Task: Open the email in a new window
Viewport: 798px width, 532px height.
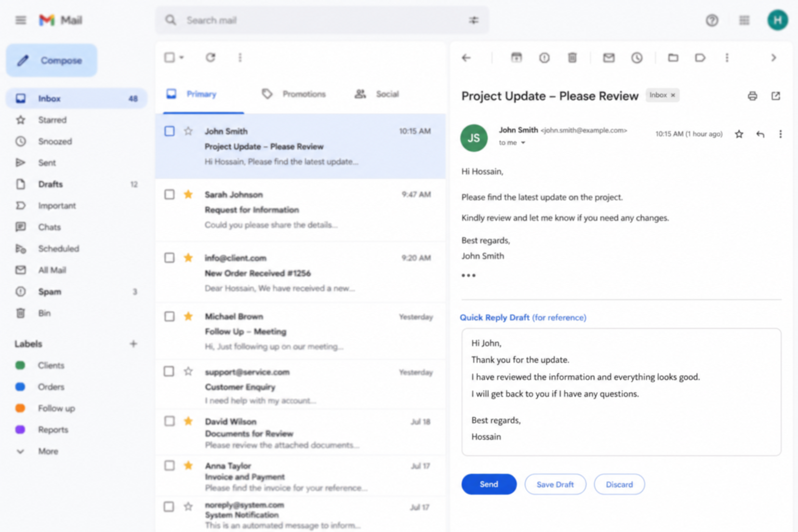Action: (x=775, y=96)
